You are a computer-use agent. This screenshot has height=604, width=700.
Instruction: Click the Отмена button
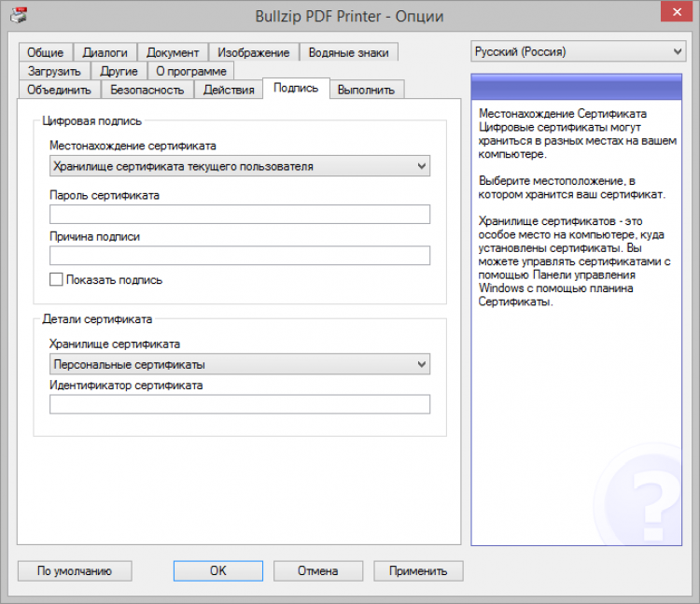point(318,571)
